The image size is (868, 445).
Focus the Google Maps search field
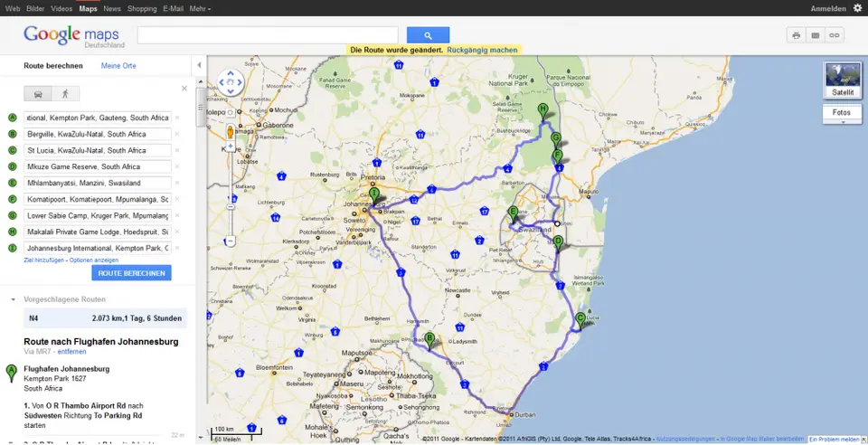(x=268, y=35)
